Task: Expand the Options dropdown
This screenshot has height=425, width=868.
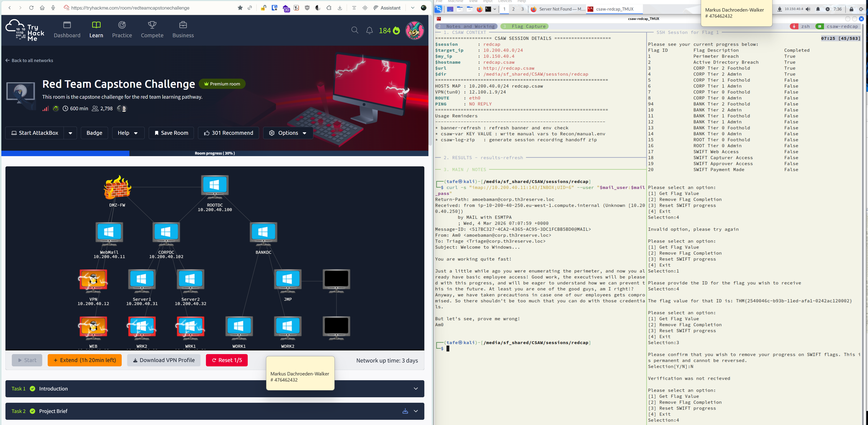Action: 288,133
